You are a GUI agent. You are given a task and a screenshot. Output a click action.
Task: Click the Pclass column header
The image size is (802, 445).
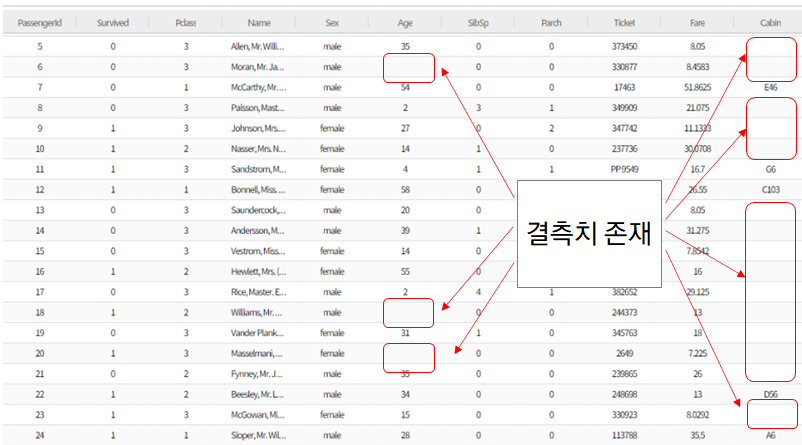pos(186,23)
